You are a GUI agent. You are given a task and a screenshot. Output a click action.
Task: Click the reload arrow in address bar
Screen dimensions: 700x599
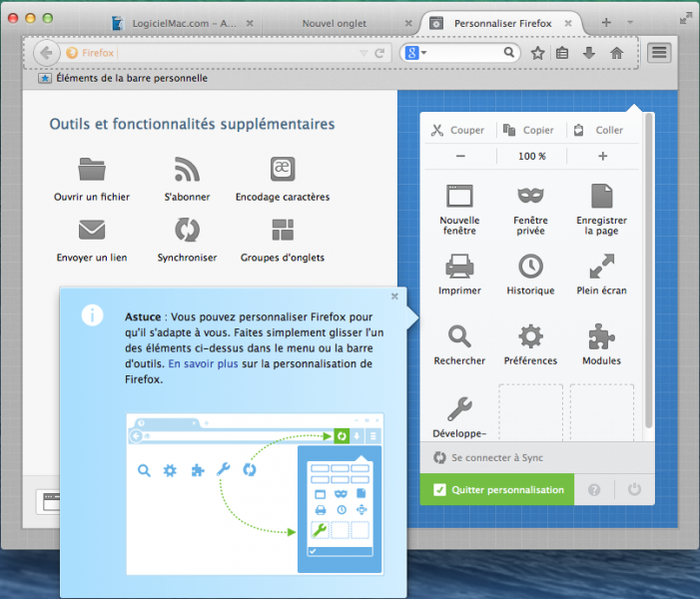click(x=379, y=53)
